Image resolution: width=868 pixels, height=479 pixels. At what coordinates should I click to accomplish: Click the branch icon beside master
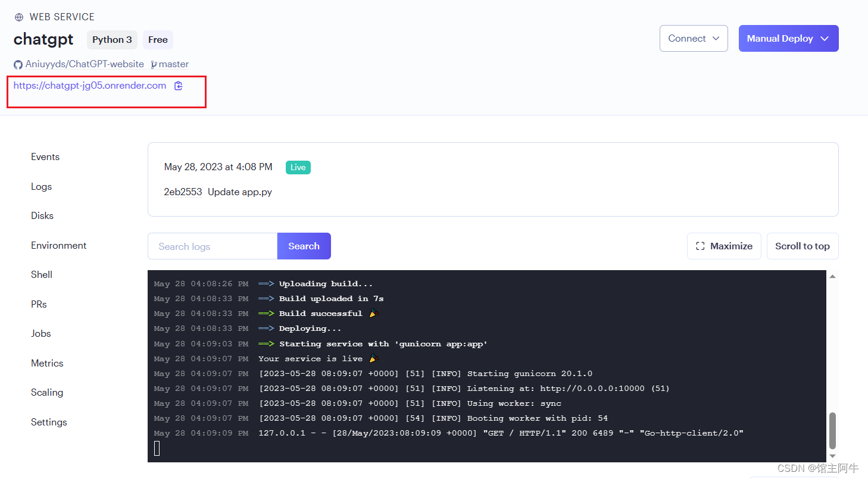click(154, 64)
